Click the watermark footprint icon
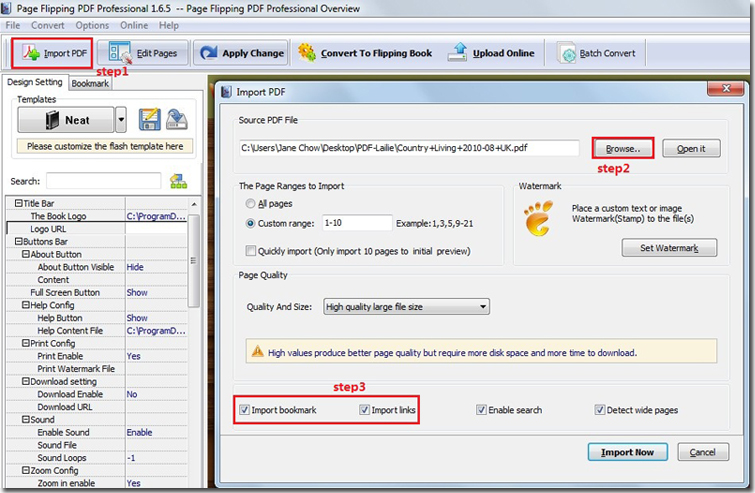755x493 pixels. (538, 219)
